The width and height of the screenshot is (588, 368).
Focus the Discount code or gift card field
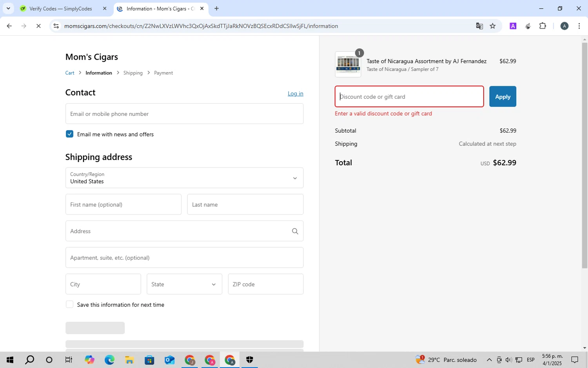pos(409,97)
